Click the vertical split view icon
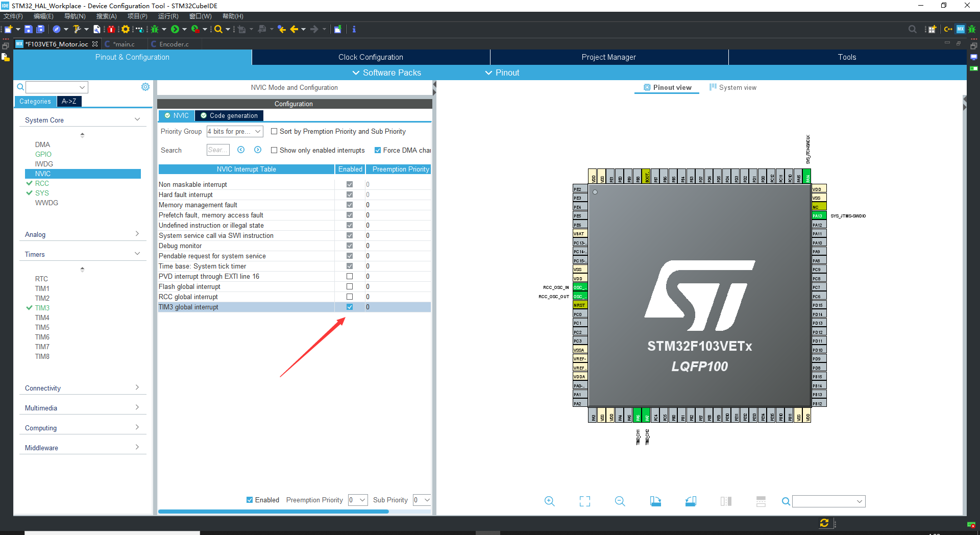Screen dimensions: 980x535 pyautogui.click(x=726, y=501)
